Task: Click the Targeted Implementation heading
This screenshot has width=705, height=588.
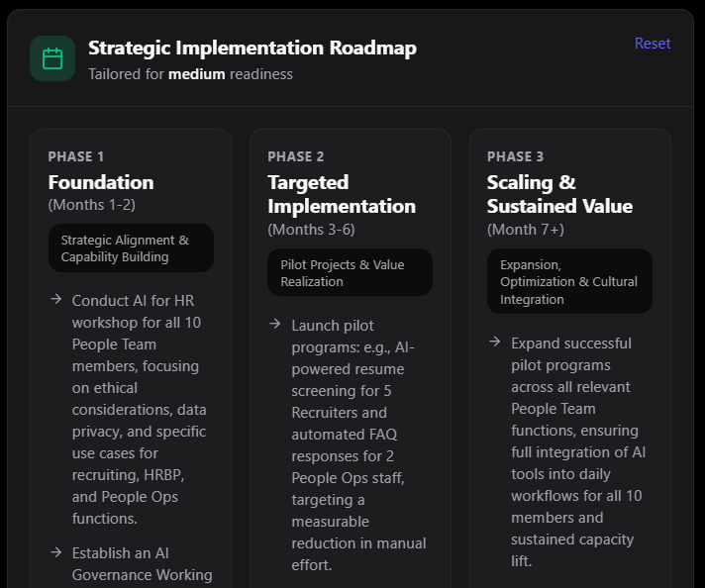Action: pyautogui.click(x=342, y=194)
